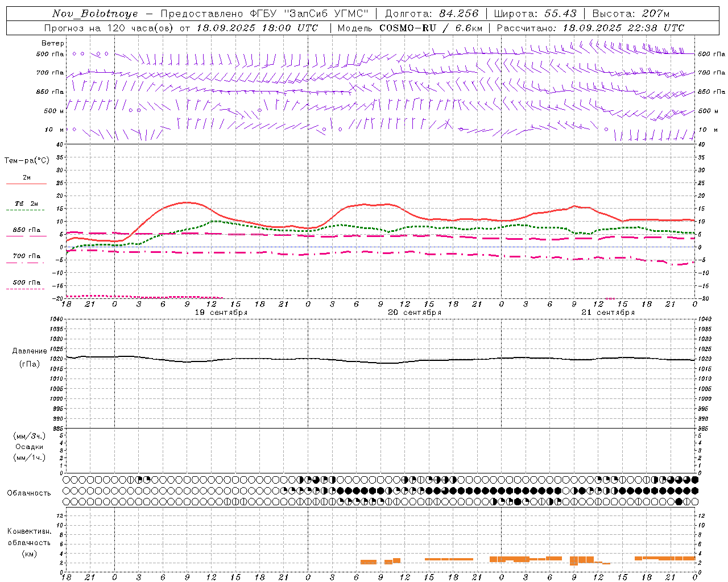Click the "Прогноз на 120 часа(ов)" text

[x=109, y=28]
